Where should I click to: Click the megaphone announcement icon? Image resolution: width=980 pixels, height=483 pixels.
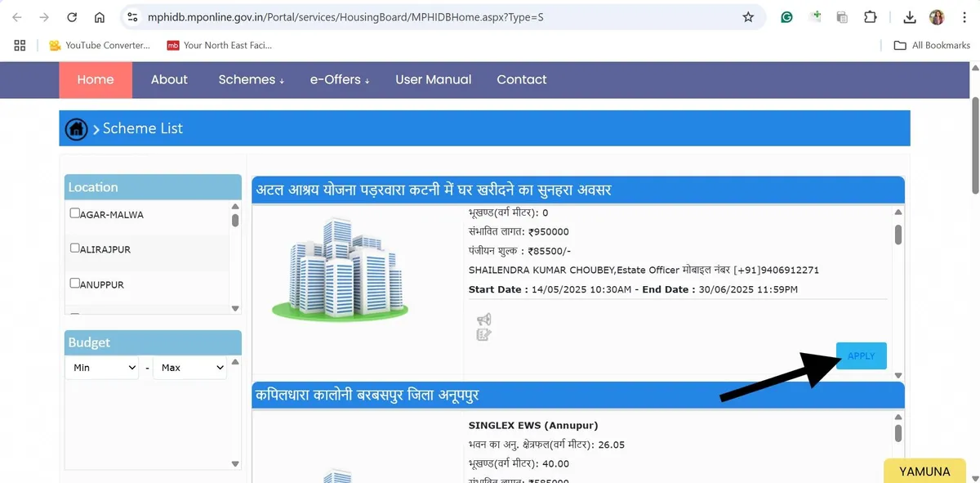tap(484, 319)
